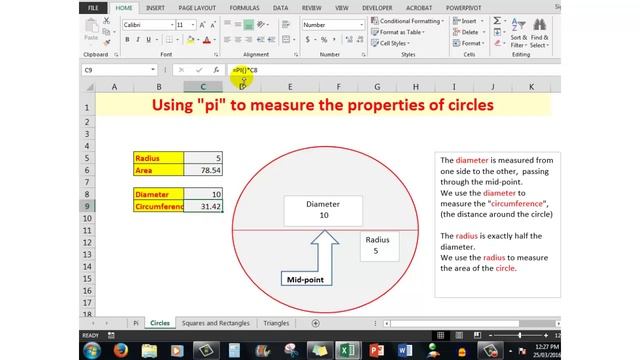Click the Clear eraser icon in Editing
Image resolution: width=640 pixels, height=360 pixels.
pyautogui.click(x=497, y=43)
